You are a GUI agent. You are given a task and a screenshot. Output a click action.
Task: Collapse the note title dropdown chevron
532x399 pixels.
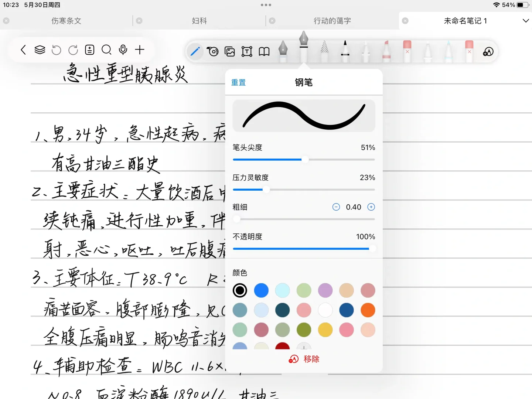525,21
